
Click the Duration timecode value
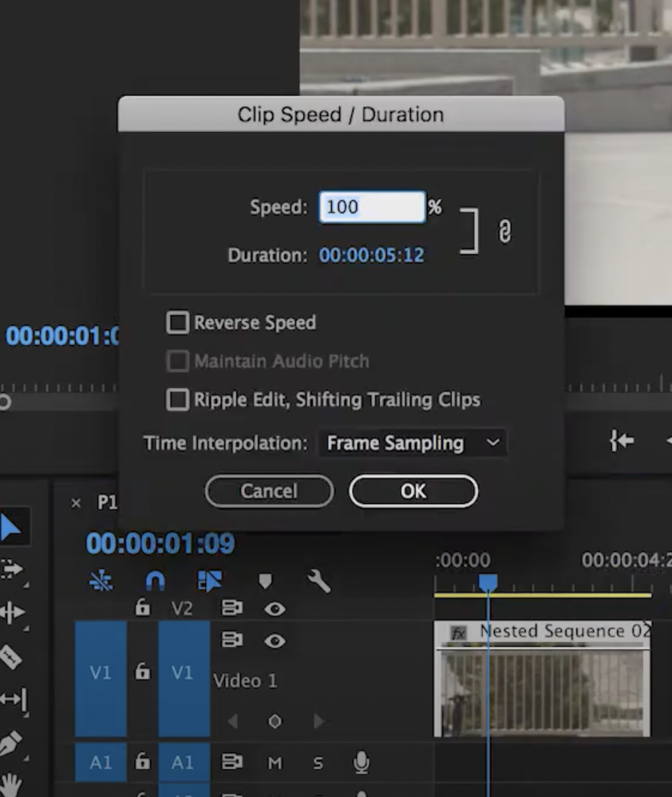(x=372, y=256)
